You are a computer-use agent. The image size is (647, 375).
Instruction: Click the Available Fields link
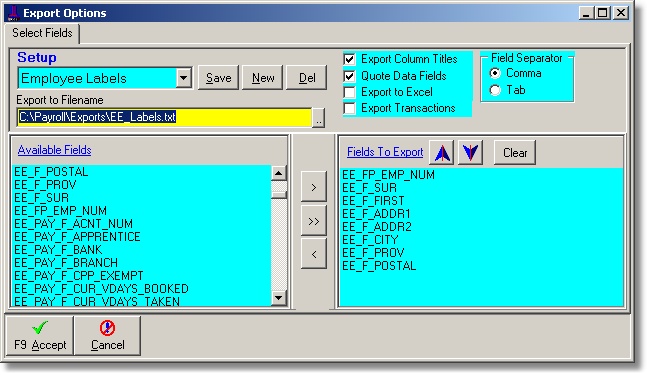(54, 150)
